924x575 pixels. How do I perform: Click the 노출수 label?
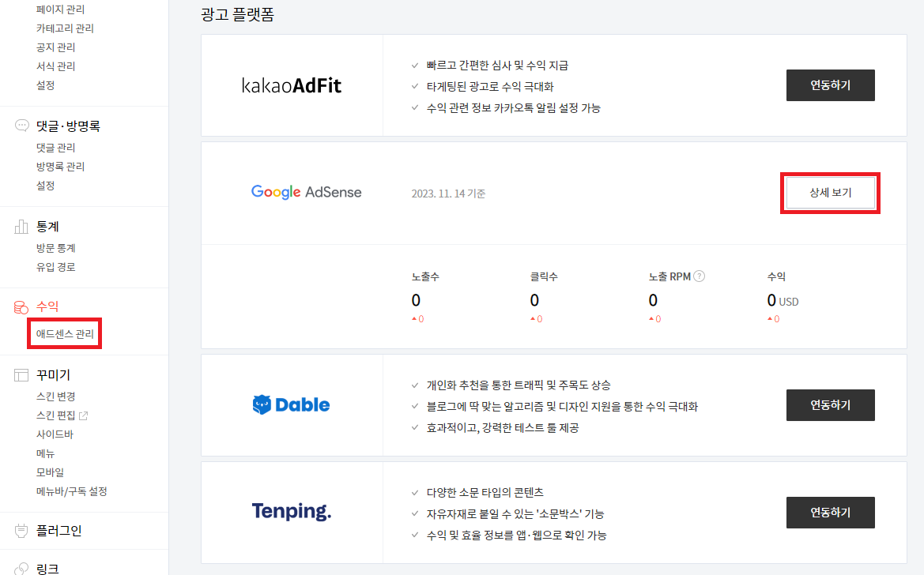coord(425,276)
